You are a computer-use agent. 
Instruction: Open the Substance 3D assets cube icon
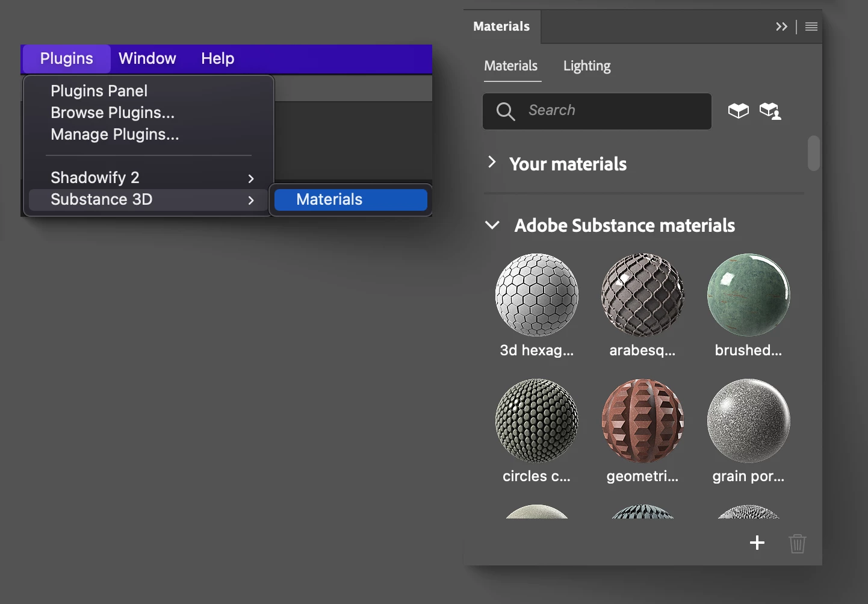[739, 111]
